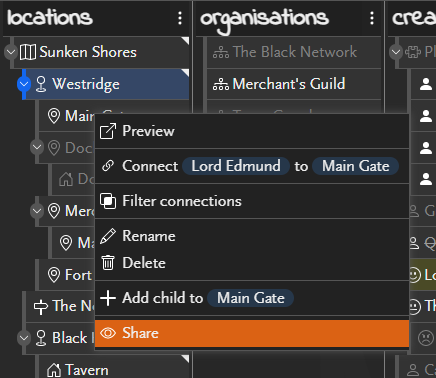Click the organisation icon beside Merchant's Guild
This screenshot has width=436, height=378.
tap(221, 84)
